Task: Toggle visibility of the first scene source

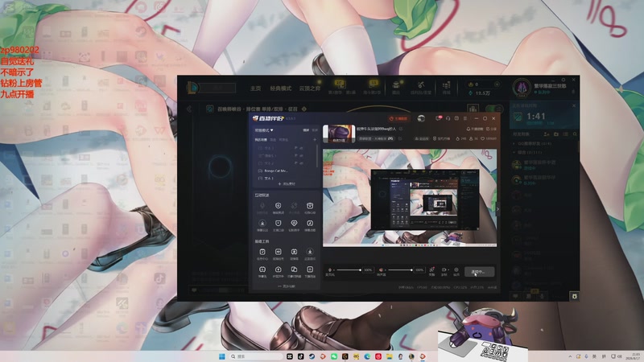Action: click(301, 148)
